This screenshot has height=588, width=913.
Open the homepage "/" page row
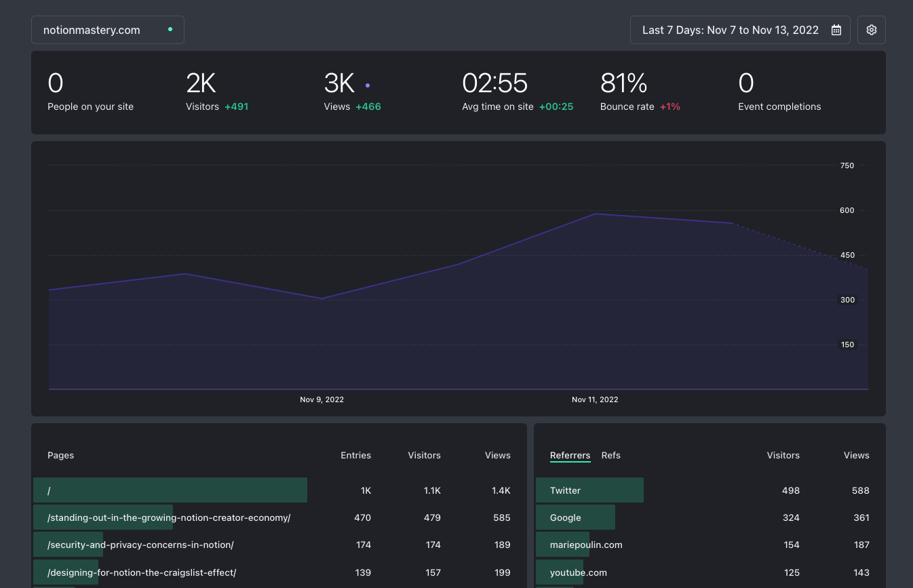coord(279,490)
